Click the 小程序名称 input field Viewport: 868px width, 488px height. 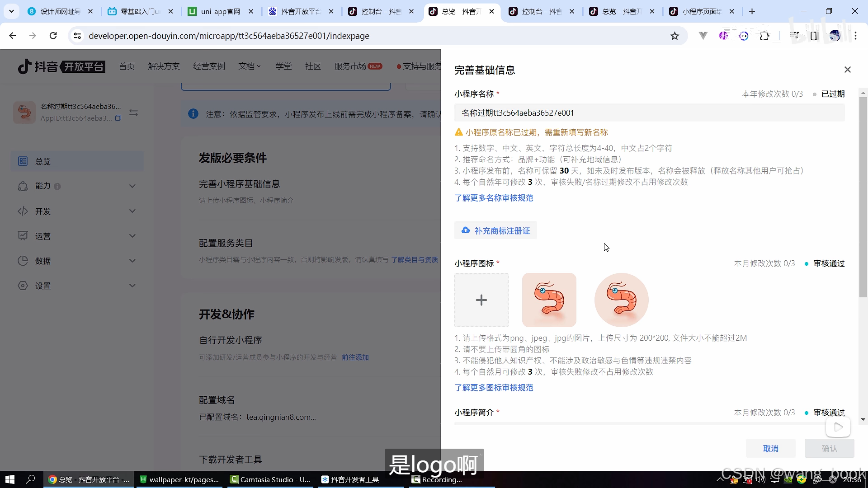[x=649, y=113]
